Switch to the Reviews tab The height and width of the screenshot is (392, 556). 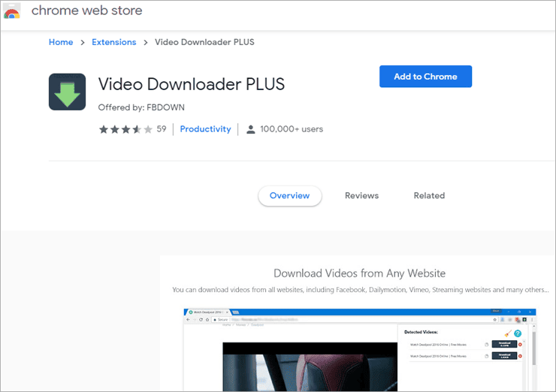coord(361,196)
